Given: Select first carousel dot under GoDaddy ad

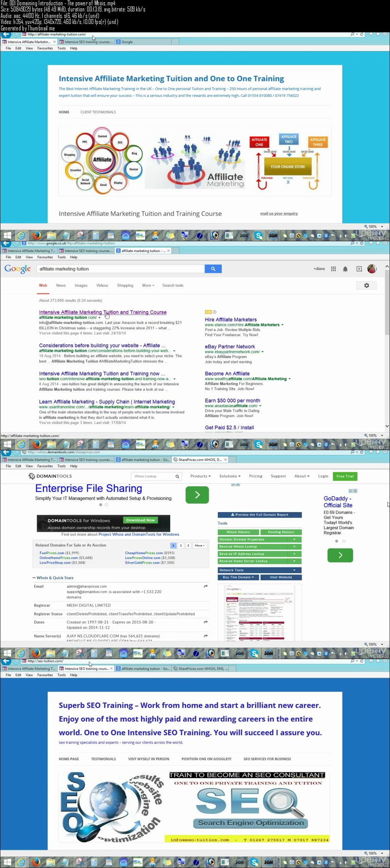Looking at the screenshot, I should pyautogui.click(x=336, y=541).
